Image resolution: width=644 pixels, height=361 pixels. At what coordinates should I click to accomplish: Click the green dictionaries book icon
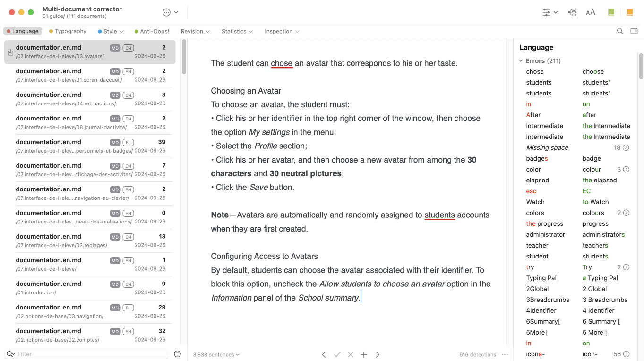click(611, 12)
